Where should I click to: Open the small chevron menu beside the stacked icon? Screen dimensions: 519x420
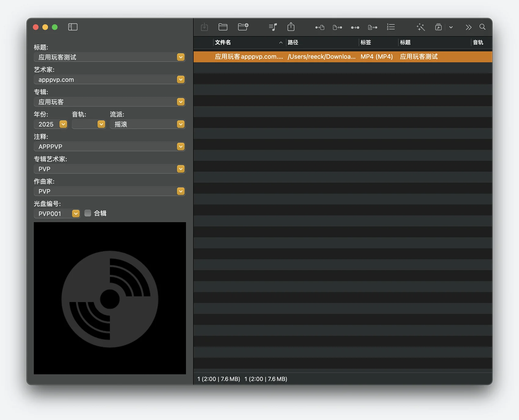451,27
